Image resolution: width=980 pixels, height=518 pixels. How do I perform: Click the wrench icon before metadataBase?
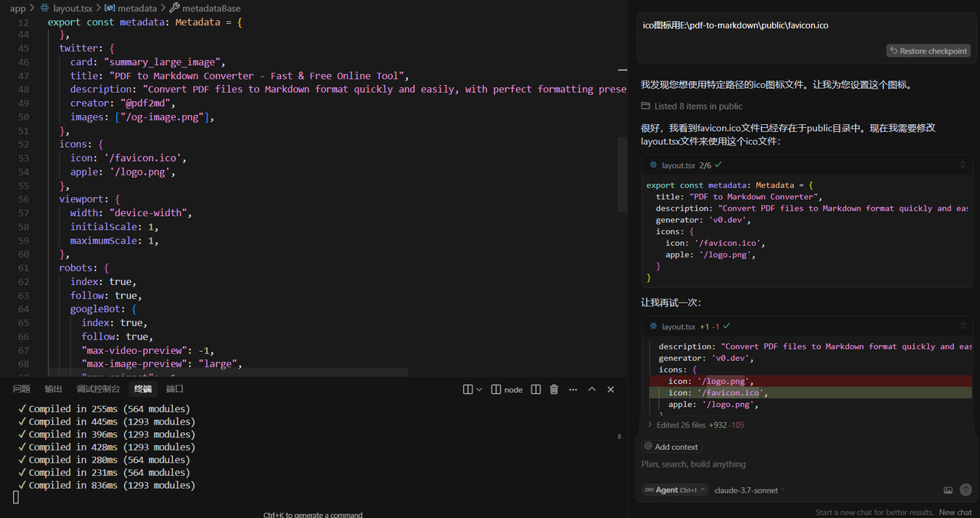pyautogui.click(x=175, y=8)
